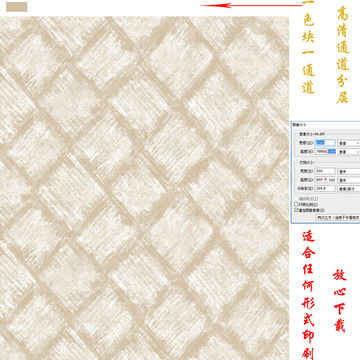This screenshot has height=360, width=360.
Task: Toggle the resample image checkbox
Action: [x=296, y=210]
